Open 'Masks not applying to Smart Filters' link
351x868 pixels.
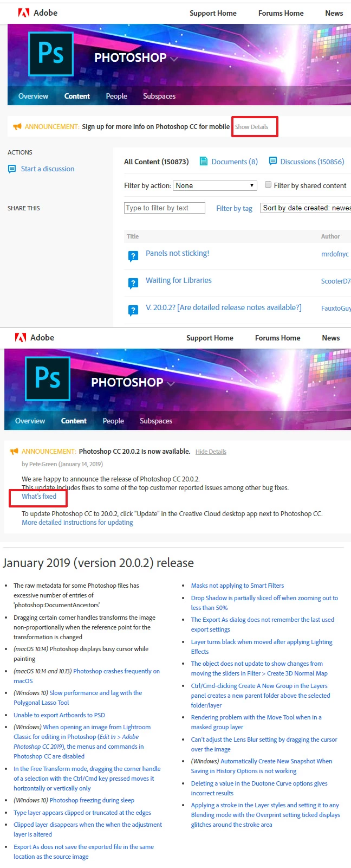tap(237, 586)
